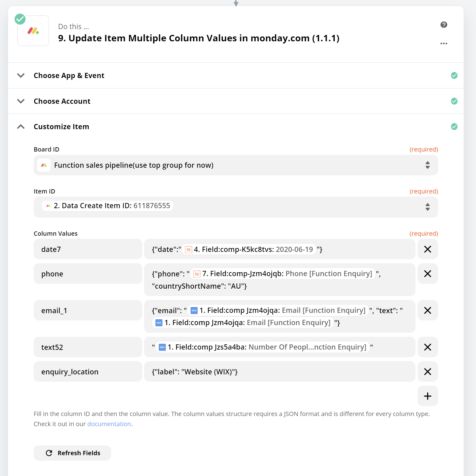
Task: Click the monday icon in Board ID field
Action: coord(44,165)
